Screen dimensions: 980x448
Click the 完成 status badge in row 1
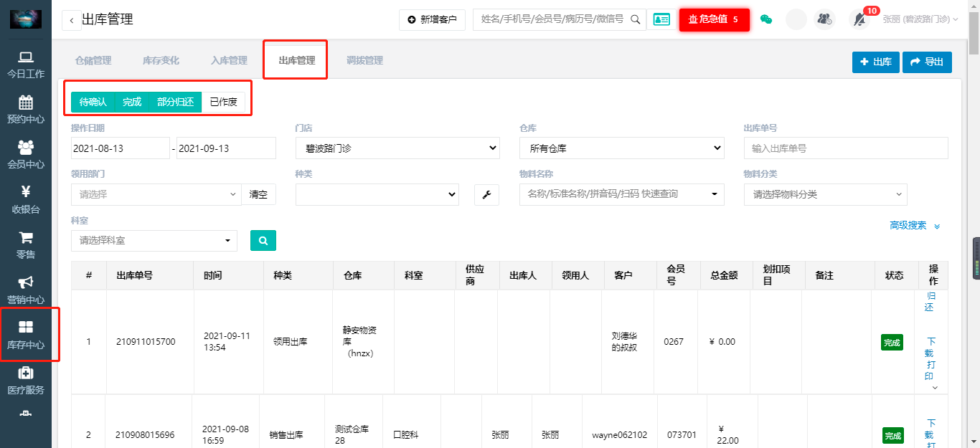892,343
